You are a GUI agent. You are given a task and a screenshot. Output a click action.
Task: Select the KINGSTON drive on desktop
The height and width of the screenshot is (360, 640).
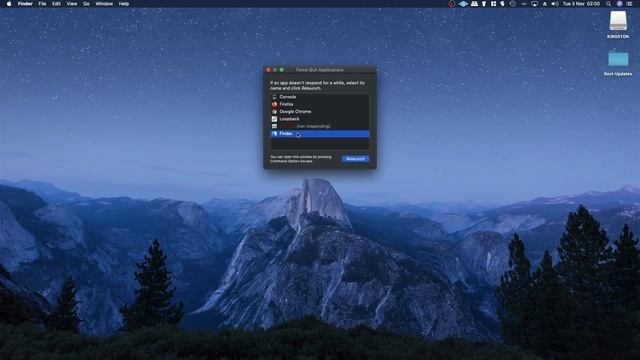click(618, 24)
